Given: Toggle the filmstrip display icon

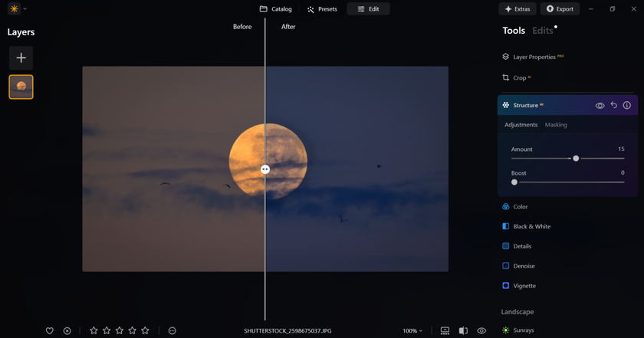Looking at the screenshot, I should (445, 330).
